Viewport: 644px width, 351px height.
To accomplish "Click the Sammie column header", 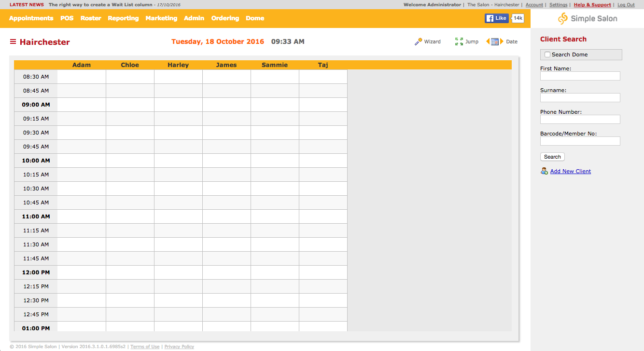I will 275,65.
